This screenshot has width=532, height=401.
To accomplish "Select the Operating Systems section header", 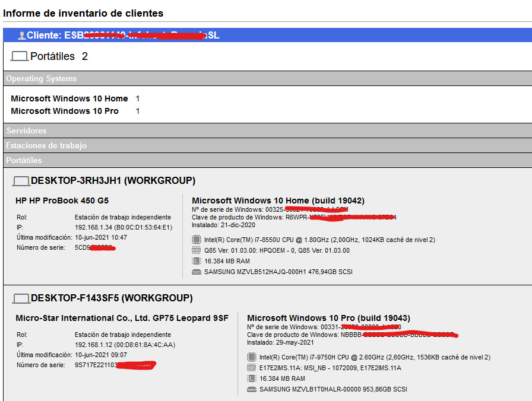I will point(268,78).
